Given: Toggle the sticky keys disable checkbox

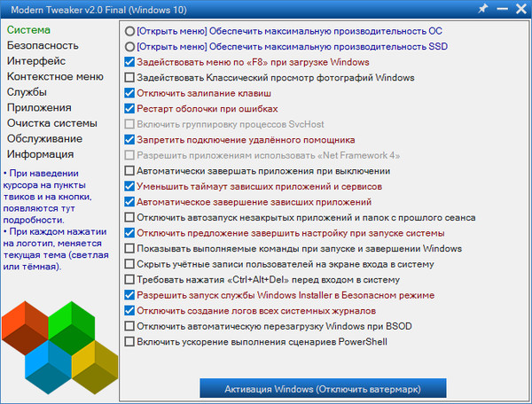Looking at the screenshot, I should click(x=129, y=93).
